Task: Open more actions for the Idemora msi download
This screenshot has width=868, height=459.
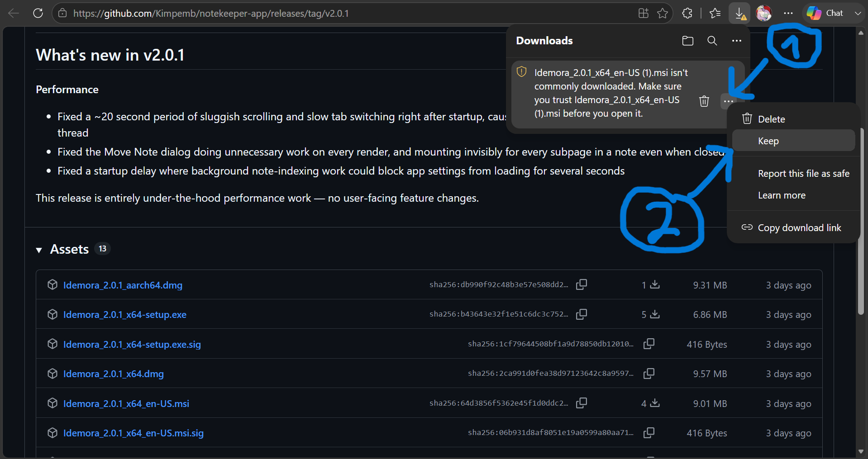Action: point(728,101)
